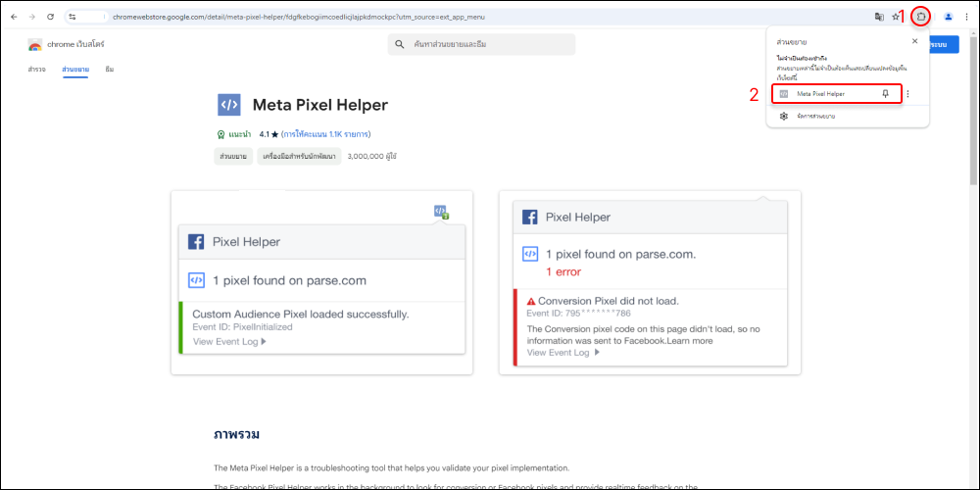The height and width of the screenshot is (490, 980).
Task: Open the 1.1K ratings link
Action: coord(325,133)
